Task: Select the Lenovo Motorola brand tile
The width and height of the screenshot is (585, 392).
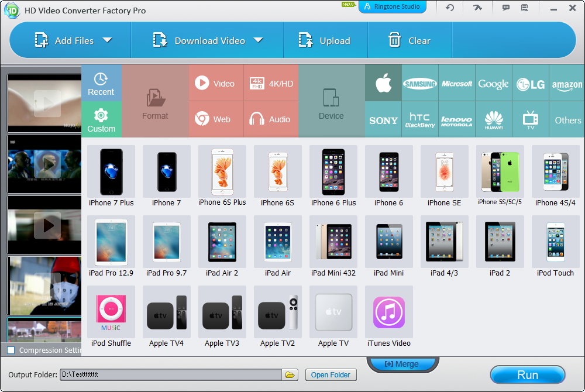Action: 457,119
